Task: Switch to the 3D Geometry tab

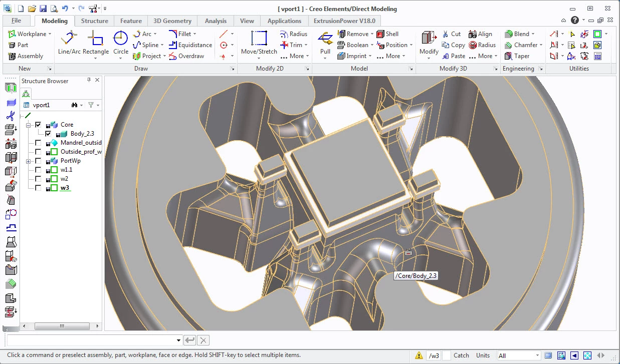Action: tap(172, 21)
